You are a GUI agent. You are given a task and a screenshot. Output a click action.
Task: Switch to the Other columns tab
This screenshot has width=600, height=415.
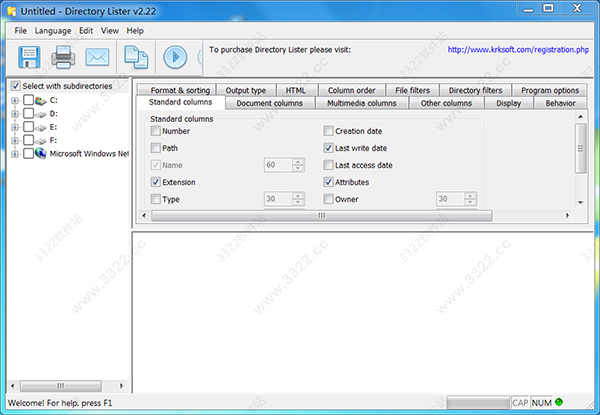tap(446, 103)
